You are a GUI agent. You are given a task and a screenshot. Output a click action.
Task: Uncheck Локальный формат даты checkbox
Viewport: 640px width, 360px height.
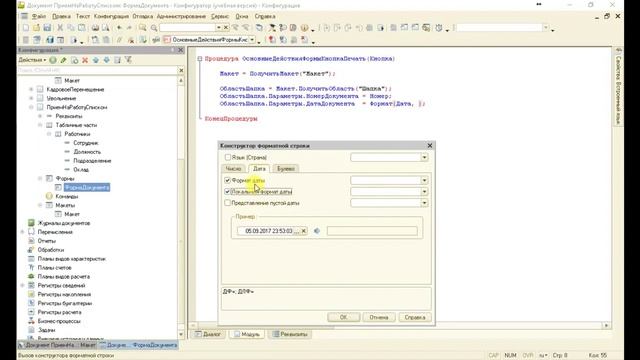227,191
